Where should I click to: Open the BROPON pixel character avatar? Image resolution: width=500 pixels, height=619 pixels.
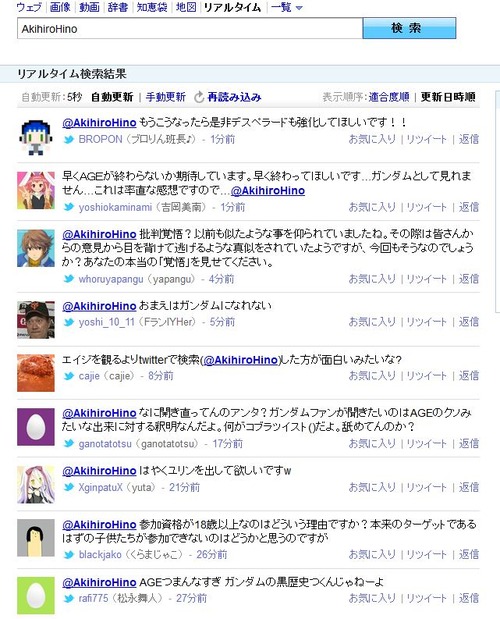(36, 137)
